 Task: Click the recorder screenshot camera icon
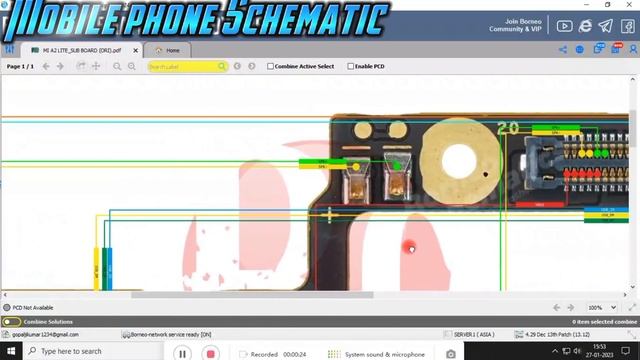(x=451, y=354)
